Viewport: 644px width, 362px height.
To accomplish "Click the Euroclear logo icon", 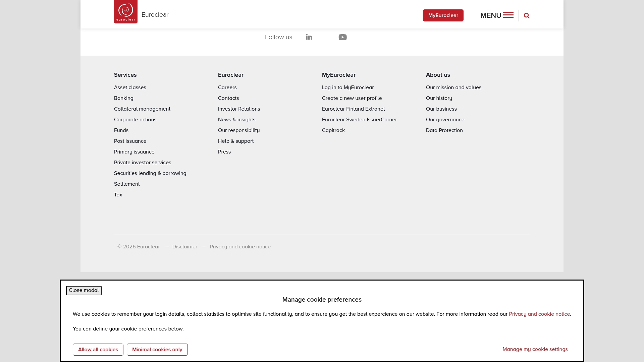I will coord(126,12).
